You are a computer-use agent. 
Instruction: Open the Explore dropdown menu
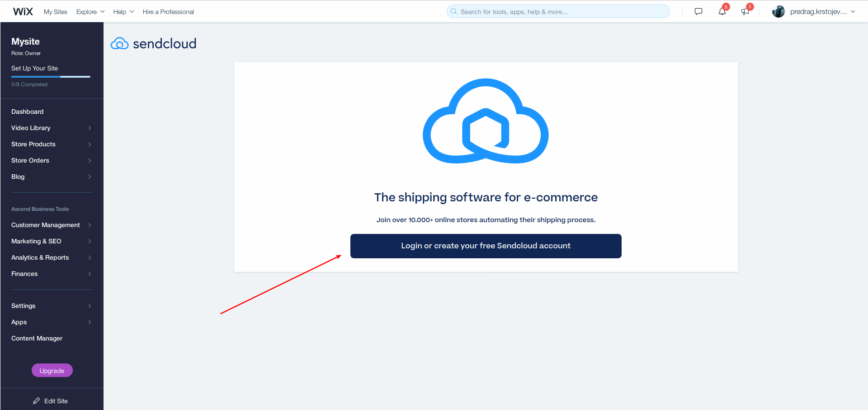[x=90, y=12]
